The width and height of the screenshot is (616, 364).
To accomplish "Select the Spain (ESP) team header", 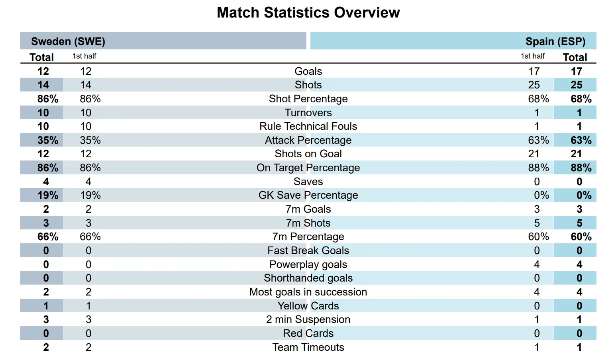I will coord(555,41).
